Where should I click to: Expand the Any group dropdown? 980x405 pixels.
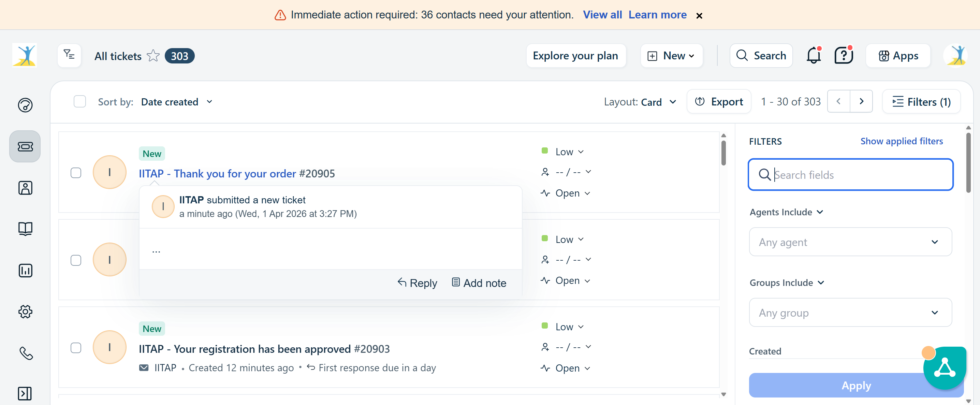[x=850, y=313]
